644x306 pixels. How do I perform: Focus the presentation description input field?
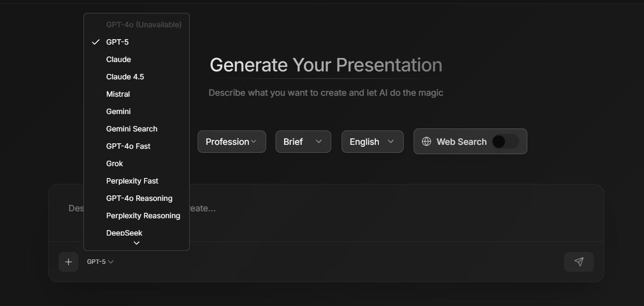[326, 213]
